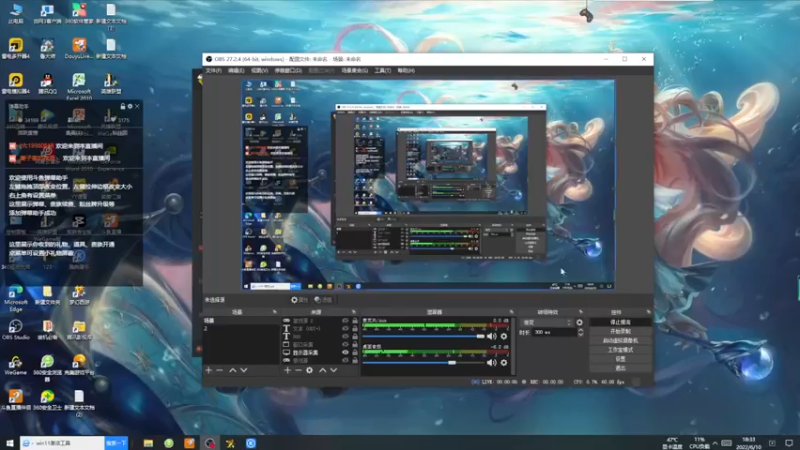Open Microsoft Edge desktop shortcut

[15, 298]
